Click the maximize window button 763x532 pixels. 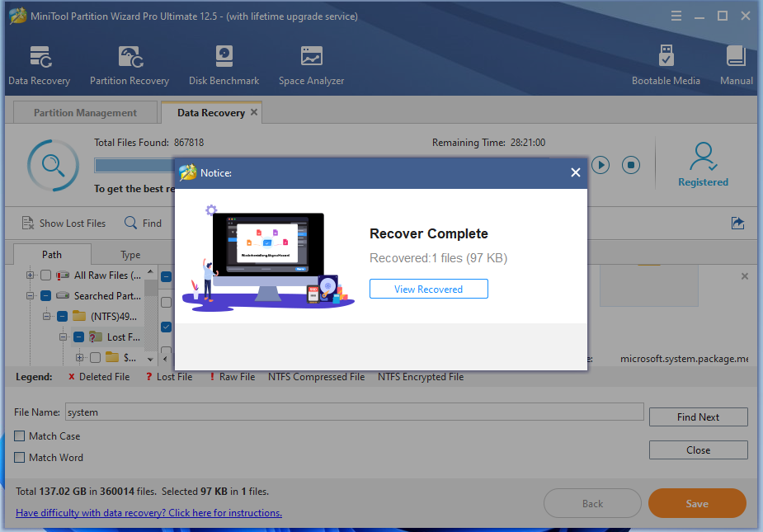tap(723, 16)
